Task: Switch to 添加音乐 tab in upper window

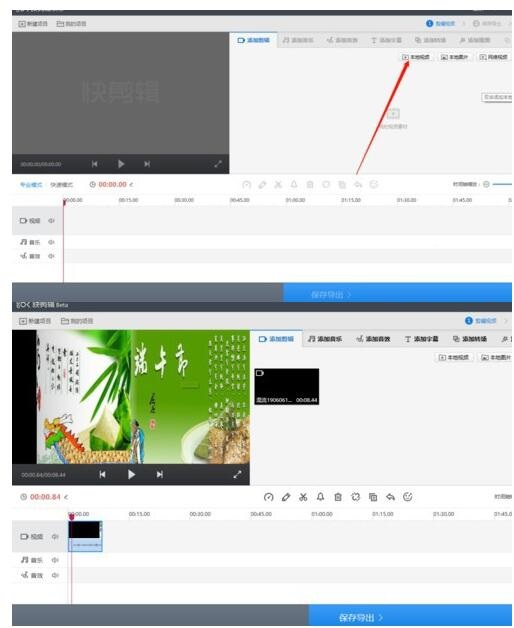Action: [298, 40]
